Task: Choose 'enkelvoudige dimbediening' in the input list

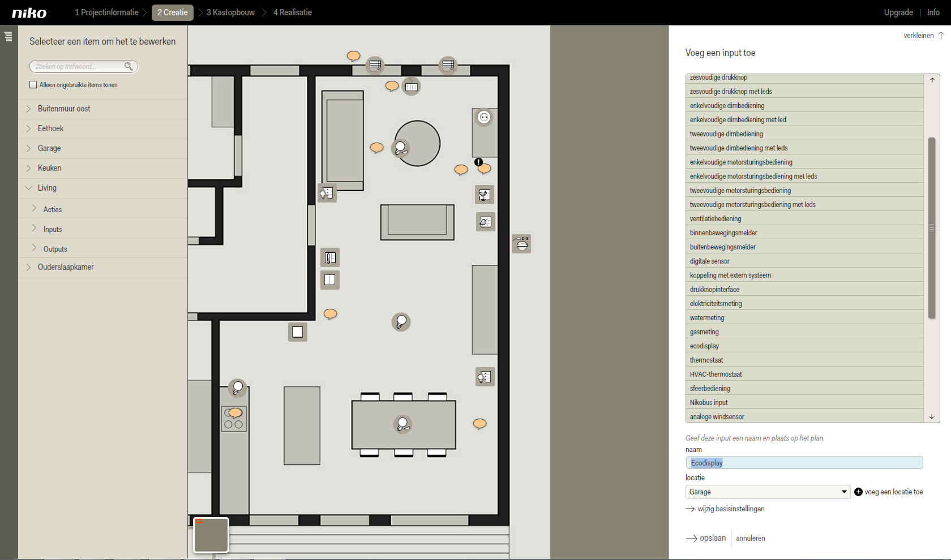Action: [x=804, y=106]
